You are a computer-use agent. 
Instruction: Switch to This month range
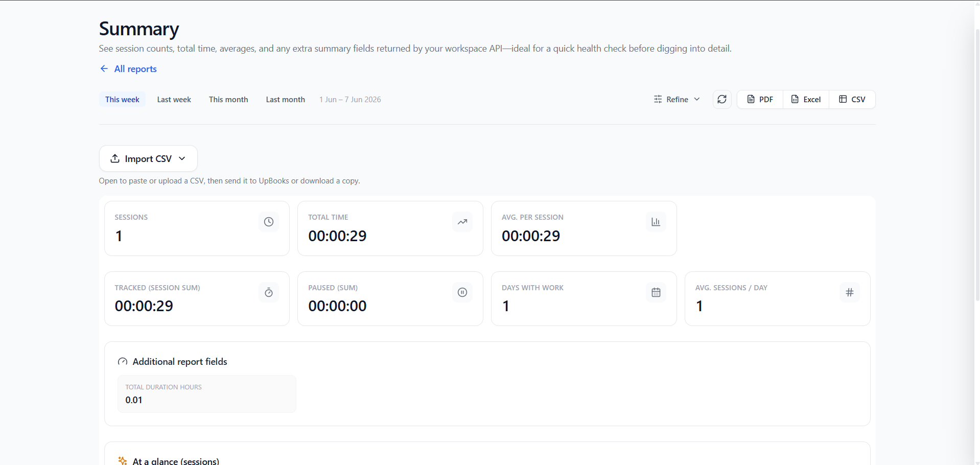(x=228, y=99)
